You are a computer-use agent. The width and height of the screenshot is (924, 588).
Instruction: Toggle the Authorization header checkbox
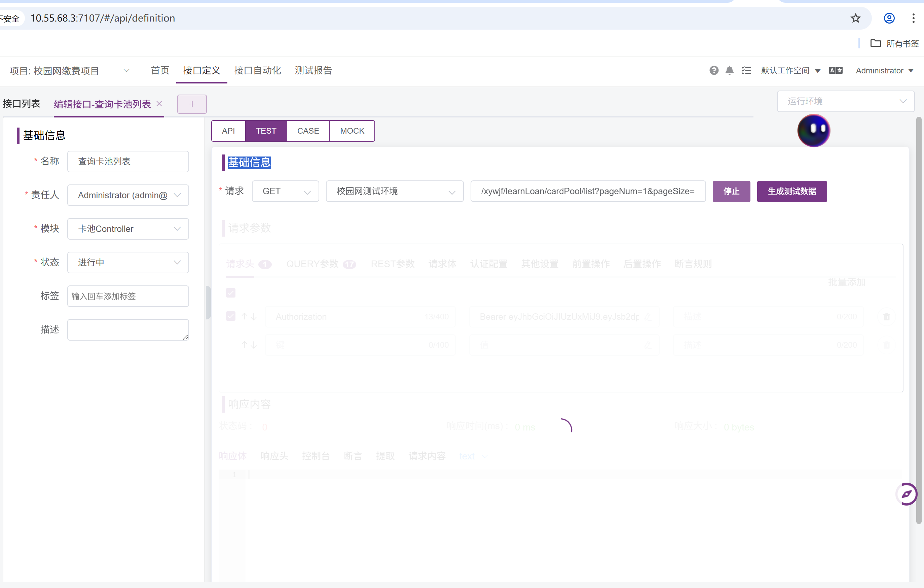click(x=231, y=316)
